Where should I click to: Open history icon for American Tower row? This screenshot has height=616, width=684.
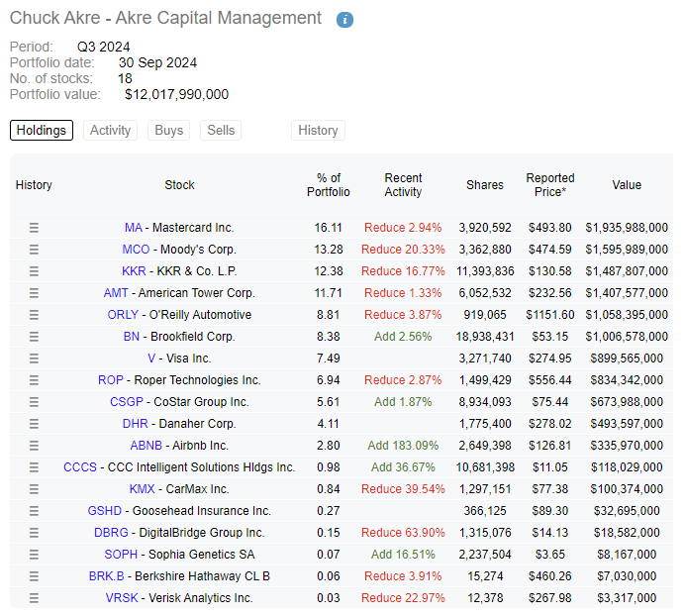click(34, 293)
